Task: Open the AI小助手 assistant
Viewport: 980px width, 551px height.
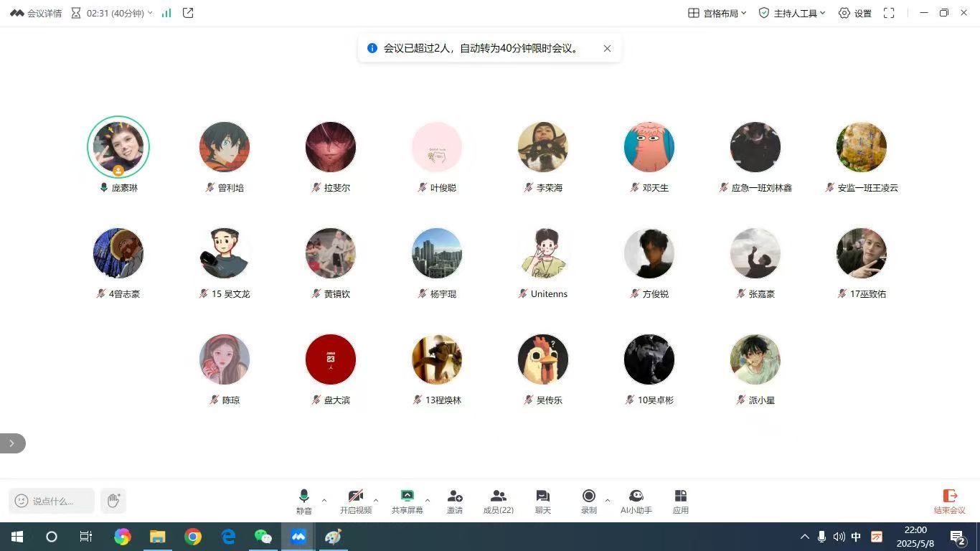Action: [636, 501]
